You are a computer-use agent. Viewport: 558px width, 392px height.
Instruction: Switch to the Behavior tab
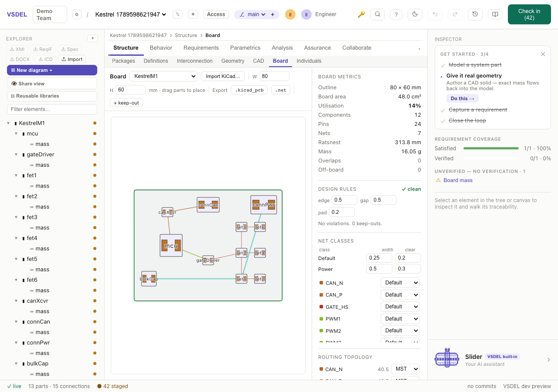pos(161,48)
